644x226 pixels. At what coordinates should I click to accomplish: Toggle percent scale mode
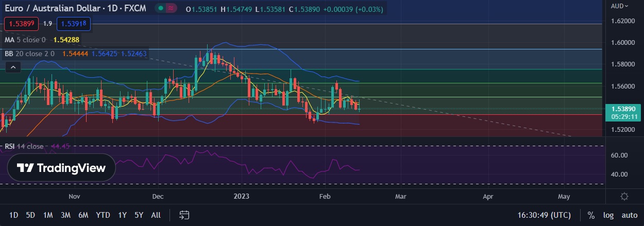pyautogui.click(x=591, y=215)
